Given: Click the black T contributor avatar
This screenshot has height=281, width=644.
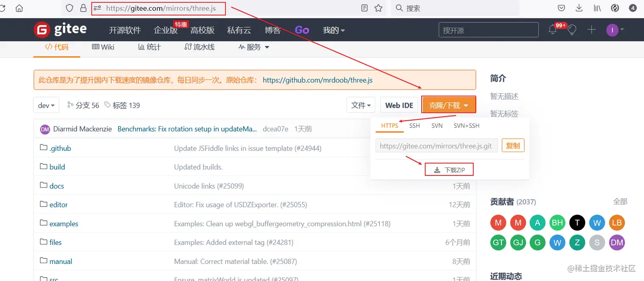Looking at the screenshot, I should pos(577,223).
